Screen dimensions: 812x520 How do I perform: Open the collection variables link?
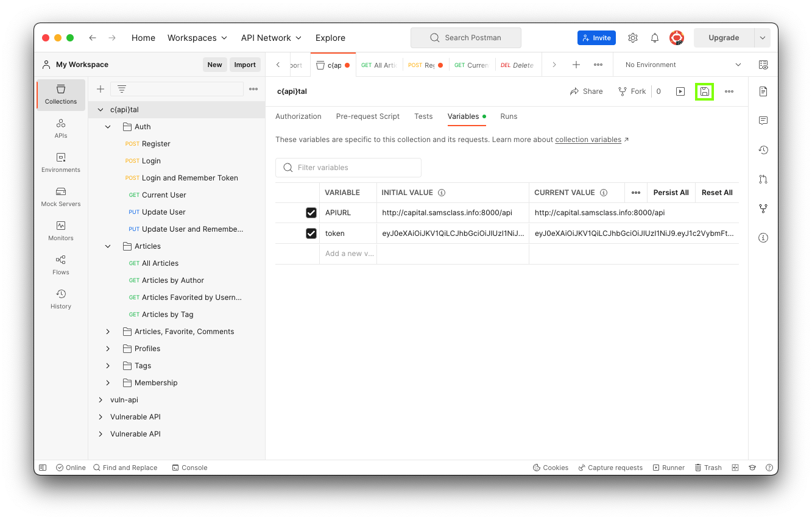pyautogui.click(x=588, y=140)
